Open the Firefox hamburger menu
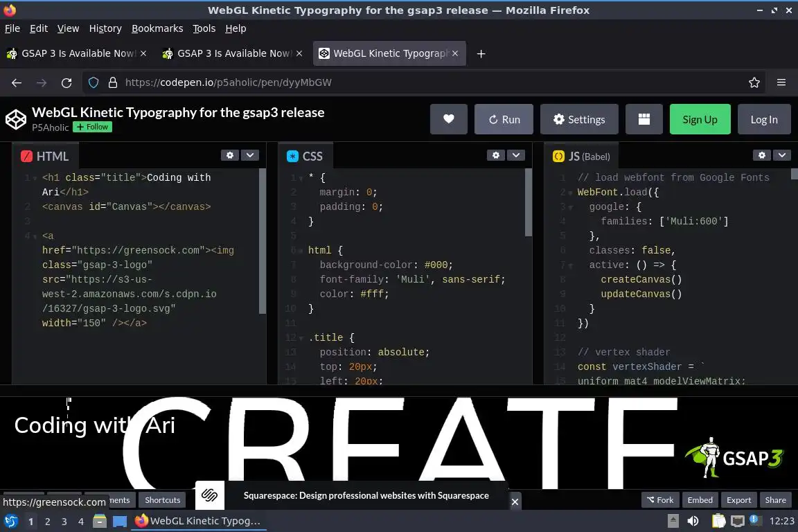Screen dimensions: 798x532 pos(781,82)
